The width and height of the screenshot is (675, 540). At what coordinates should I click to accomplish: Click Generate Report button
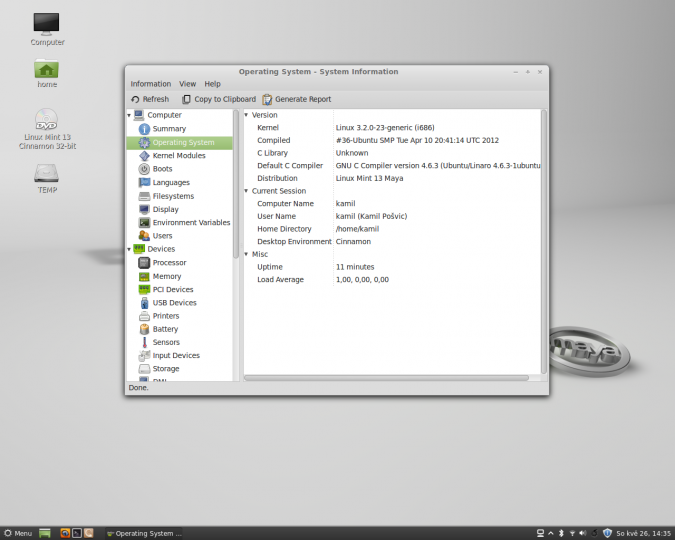[x=297, y=99]
